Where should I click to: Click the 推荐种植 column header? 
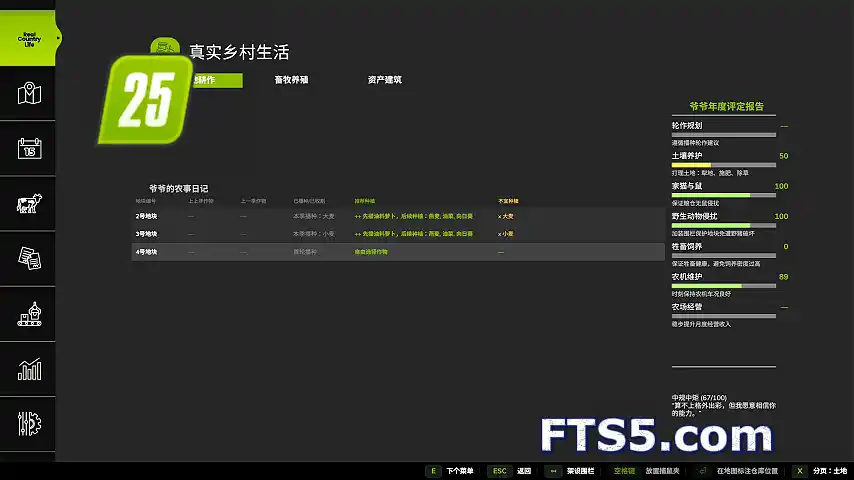pyautogui.click(x=364, y=201)
